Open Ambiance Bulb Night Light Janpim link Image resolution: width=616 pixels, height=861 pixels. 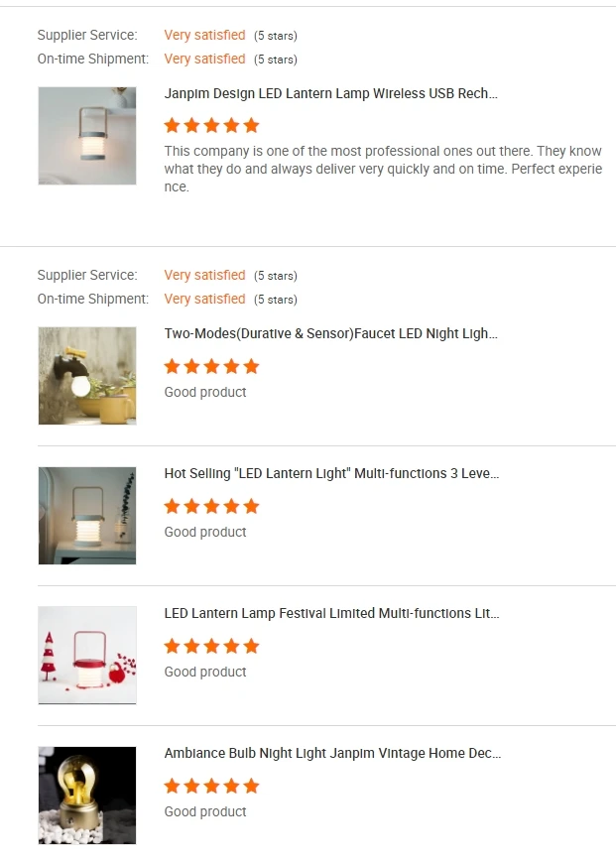tap(332, 754)
